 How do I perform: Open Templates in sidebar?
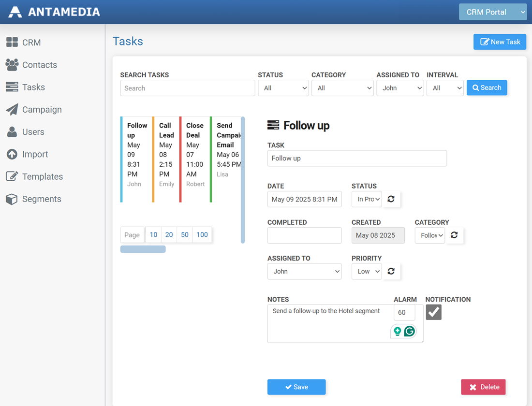[x=43, y=176]
